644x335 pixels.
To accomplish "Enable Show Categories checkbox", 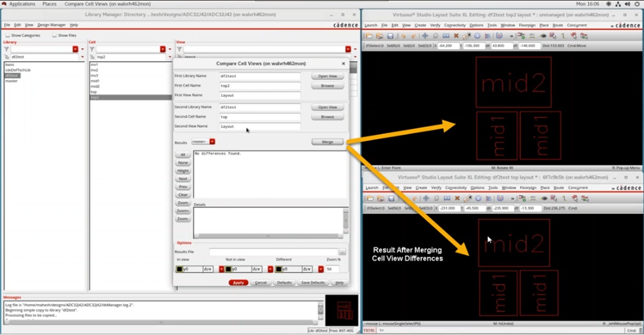I will 8,36.
